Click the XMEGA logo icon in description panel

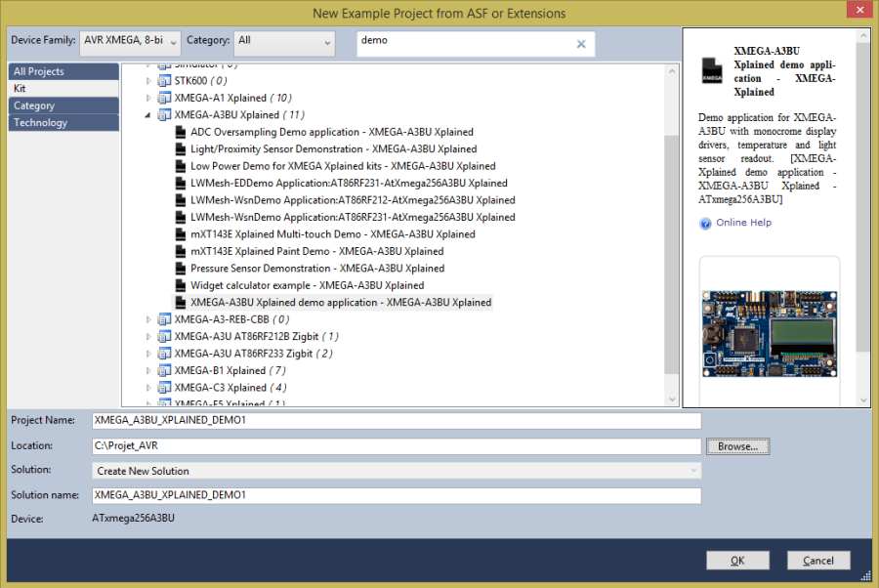tap(713, 69)
